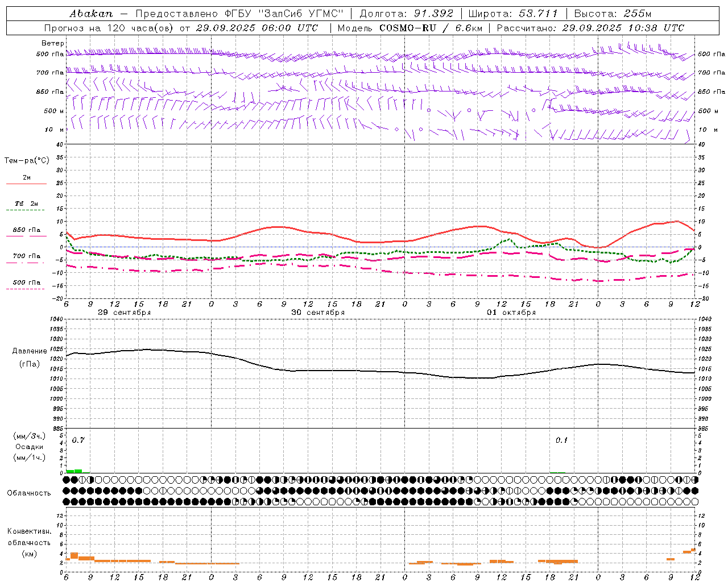728x582 pixels.
Task: Click the (мм/3ч.) precipitation unit label
Action: tap(29, 436)
